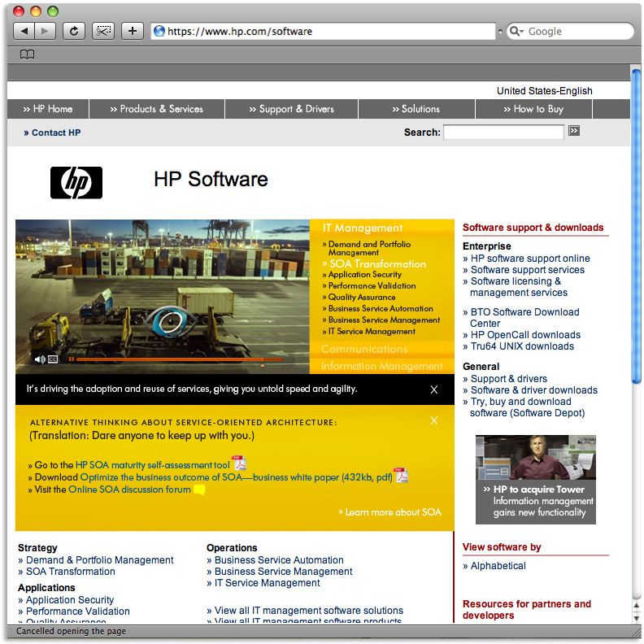Submit the site search arrow button
644x644 pixels.
point(574,131)
